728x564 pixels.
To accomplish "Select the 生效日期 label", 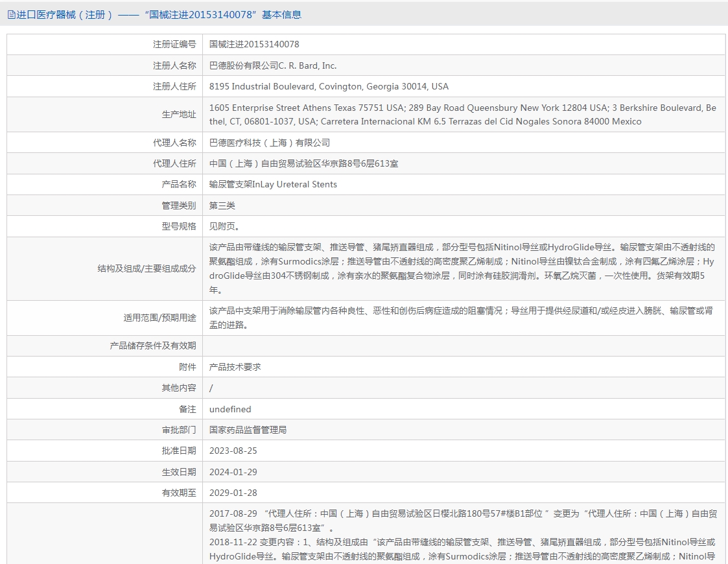I will 179,472.
